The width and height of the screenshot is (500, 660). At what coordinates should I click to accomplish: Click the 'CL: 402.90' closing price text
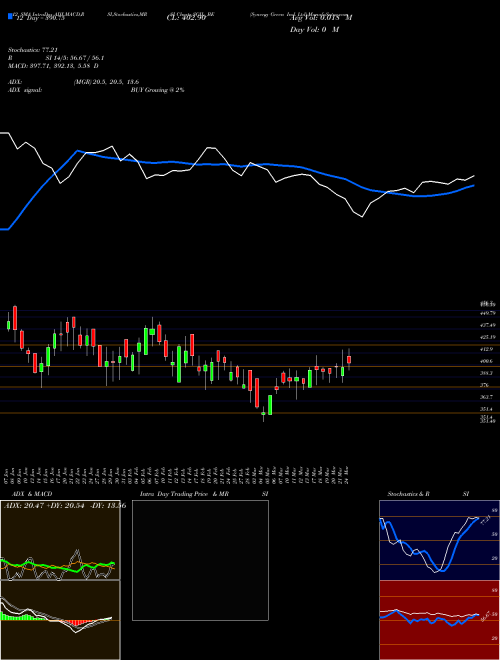pos(186,17)
